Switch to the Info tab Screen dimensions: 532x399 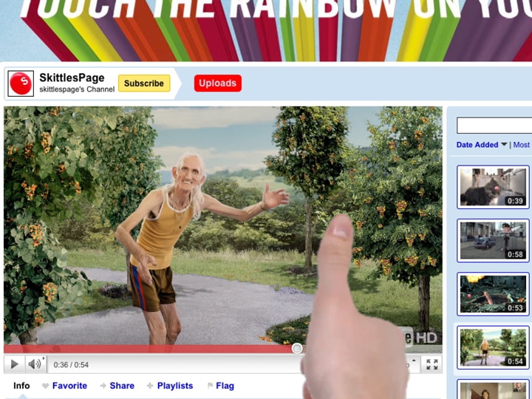pyautogui.click(x=21, y=386)
